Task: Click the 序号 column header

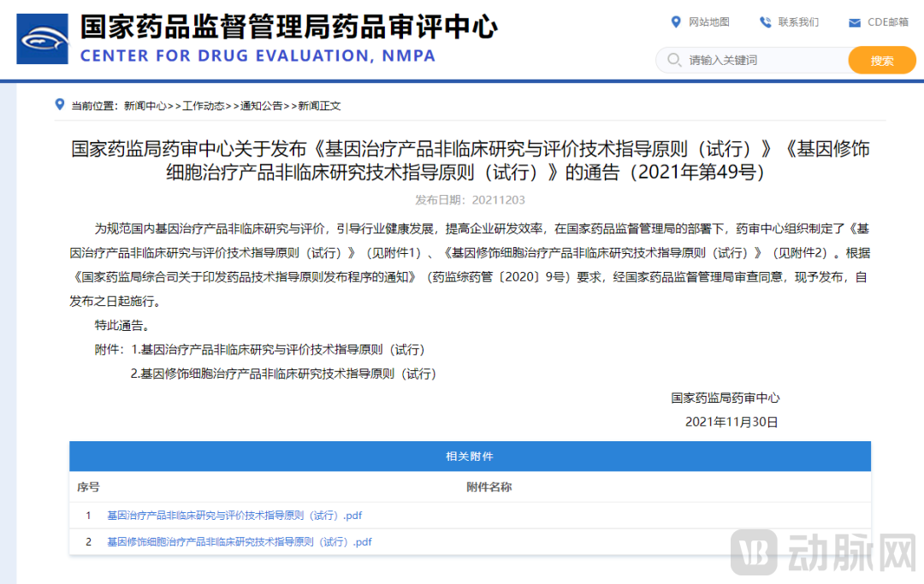Action: click(x=87, y=486)
